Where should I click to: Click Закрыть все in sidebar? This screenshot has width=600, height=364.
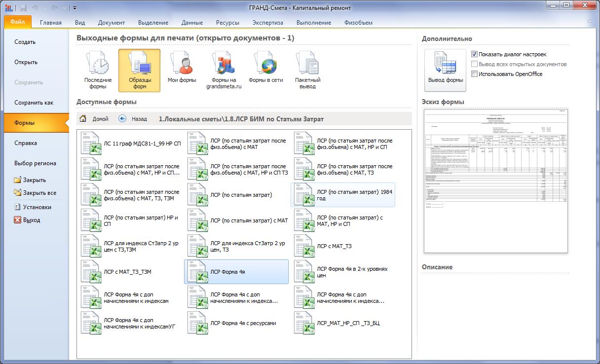tap(39, 193)
